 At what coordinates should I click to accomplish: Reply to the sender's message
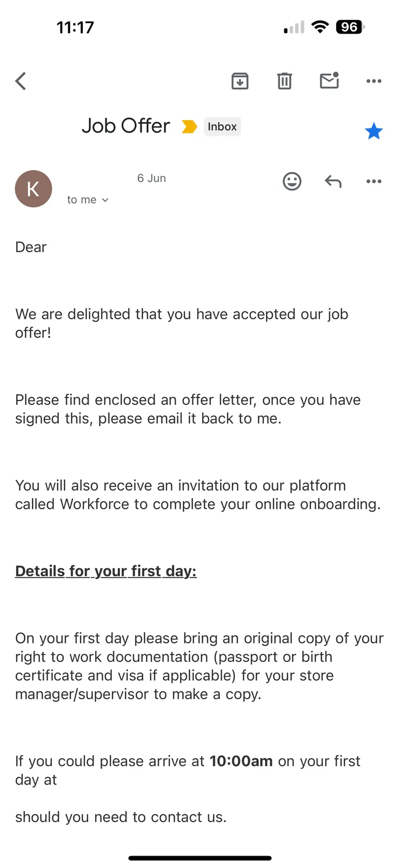click(x=333, y=181)
